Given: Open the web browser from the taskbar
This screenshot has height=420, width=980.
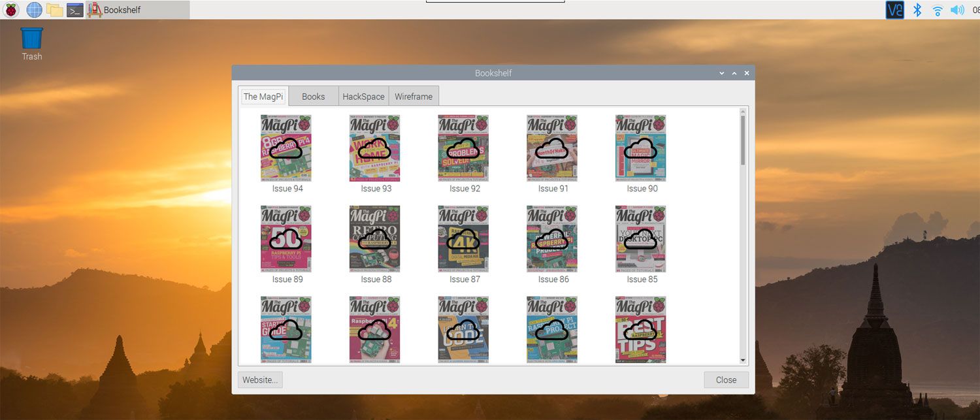Looking at the screenshot, I should tap(34, 10).
